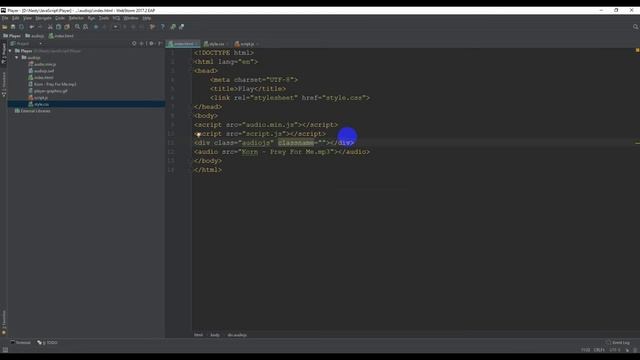The width and height of the screenshot is (640, 360).
Task: Toggle the Favorites side tool window button
Action: click(4, 322)
